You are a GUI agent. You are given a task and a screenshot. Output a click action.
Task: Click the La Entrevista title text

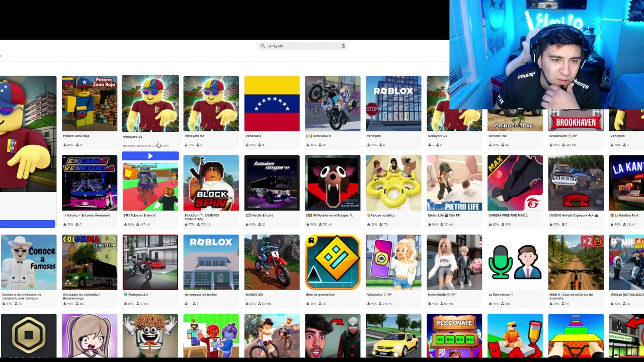[x=501, y=295]
